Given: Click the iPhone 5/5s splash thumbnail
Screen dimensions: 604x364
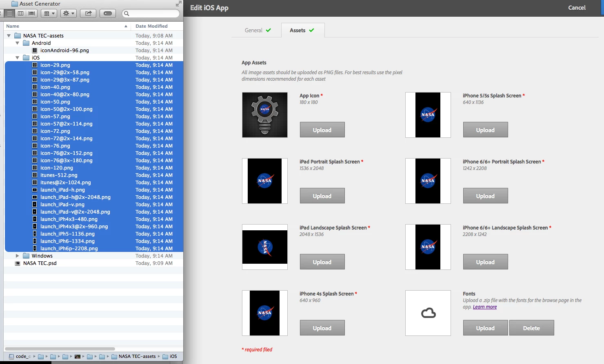Looking at the screenshot, I should click(x=428, y=115).
